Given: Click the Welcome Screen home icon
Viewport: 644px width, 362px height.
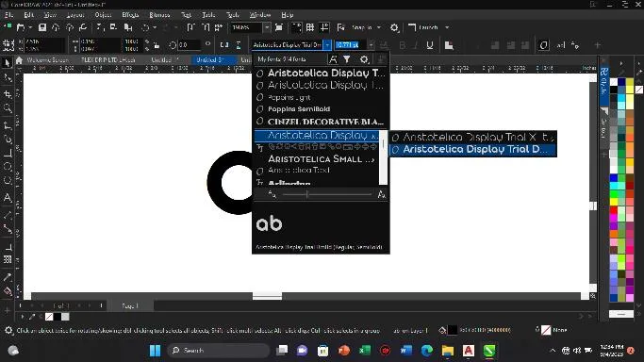Looking at the screenshot, I should [19, 60].
